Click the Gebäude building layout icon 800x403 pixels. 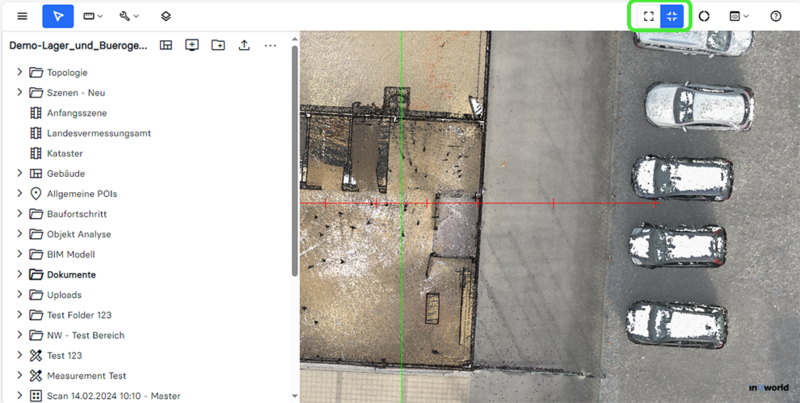pyautogui.click(x=36, y=173)
